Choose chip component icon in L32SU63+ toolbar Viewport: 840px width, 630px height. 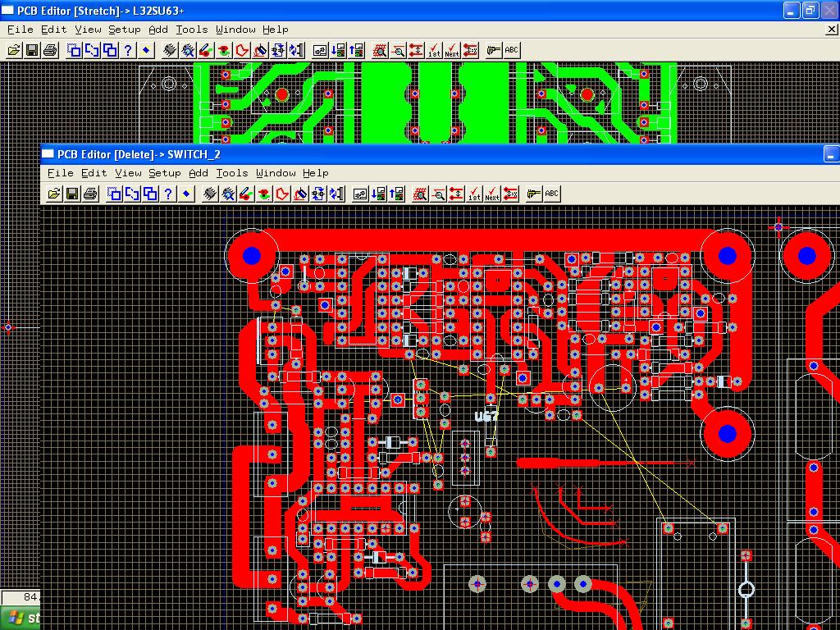tap(169, 50)
